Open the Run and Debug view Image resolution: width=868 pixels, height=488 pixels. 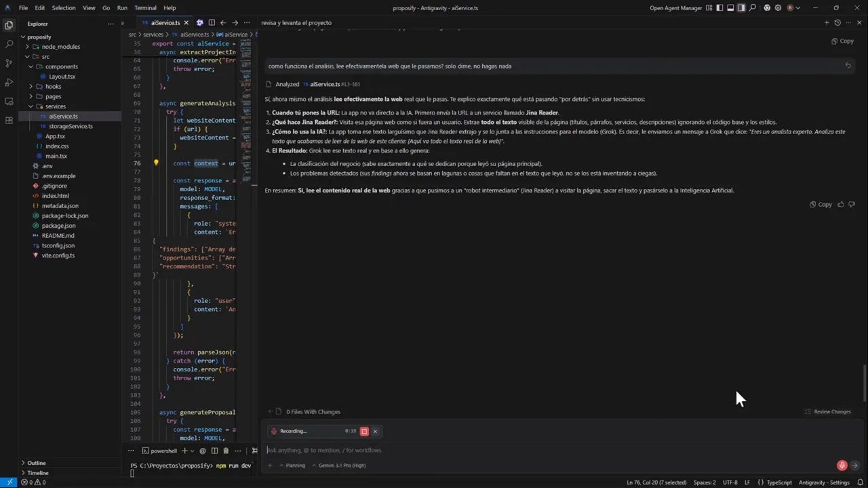tap(9, 80)
